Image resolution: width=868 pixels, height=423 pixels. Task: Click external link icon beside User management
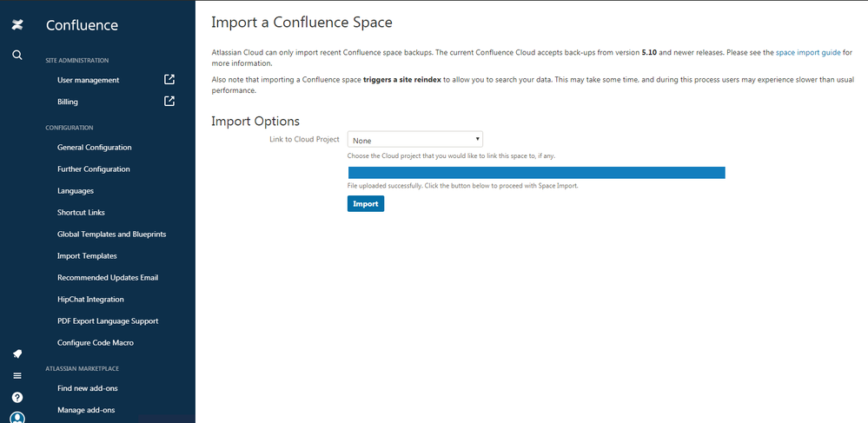pyautogui.click(x=169, y=80)
